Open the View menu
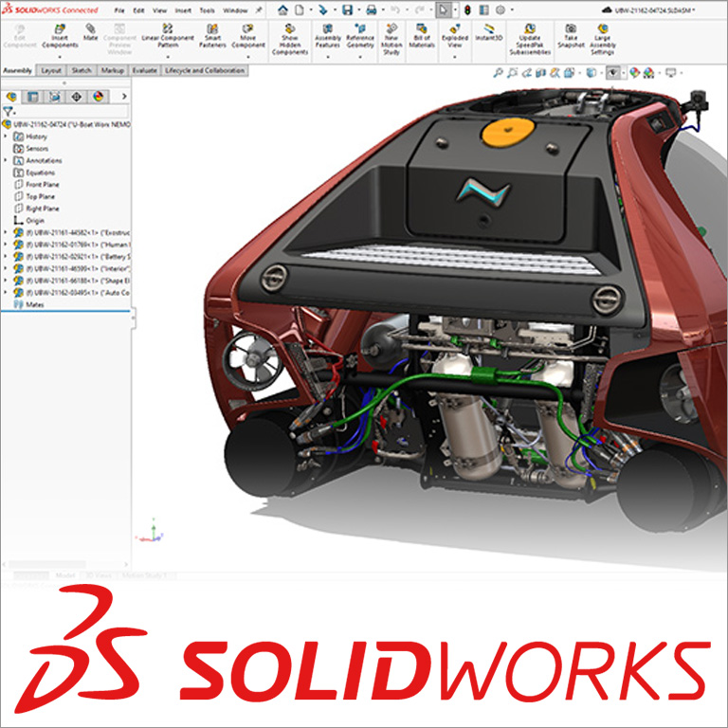Viewport: 728px width, 728px height. click(x=159, y=10)
